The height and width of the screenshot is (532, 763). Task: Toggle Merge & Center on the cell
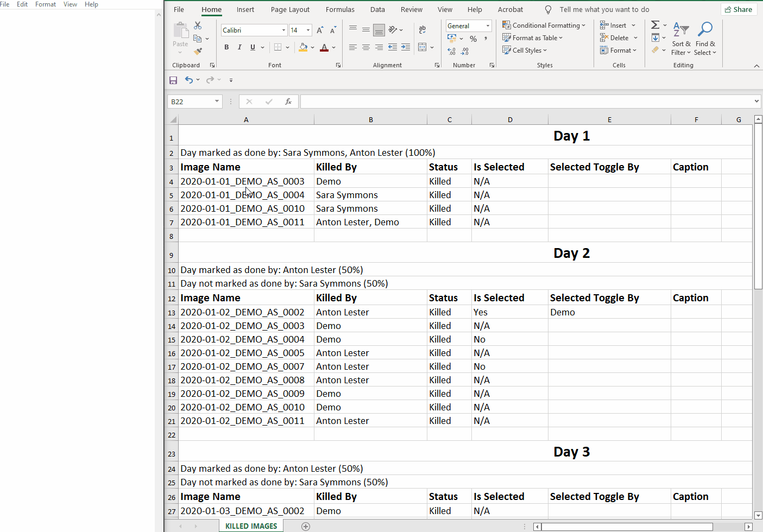pos(423,47)
